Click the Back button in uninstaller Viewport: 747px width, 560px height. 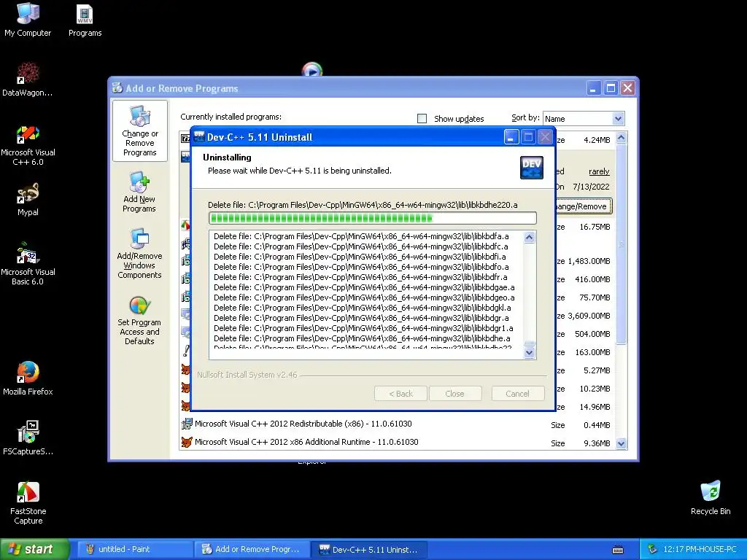(x=401, y=393)
